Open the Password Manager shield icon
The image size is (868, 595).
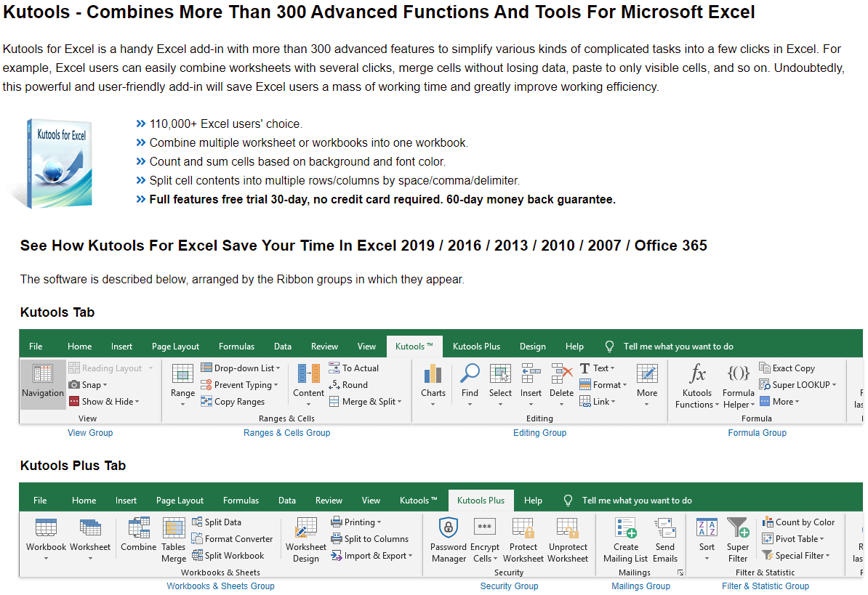click(x=449, y=527)
